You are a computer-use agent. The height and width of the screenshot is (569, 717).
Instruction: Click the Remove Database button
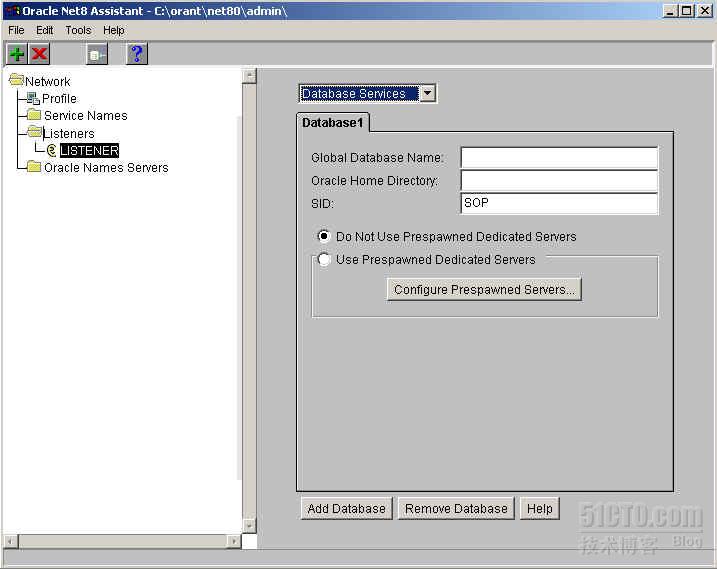point(456,509)
